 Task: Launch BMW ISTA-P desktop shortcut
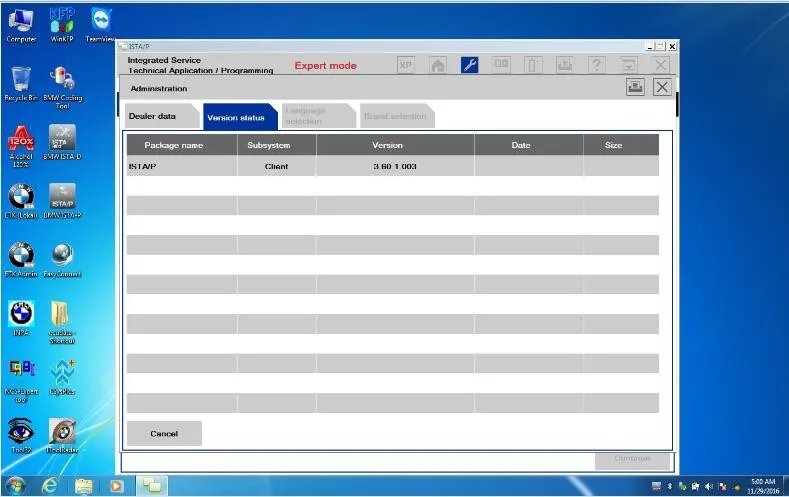62,201
